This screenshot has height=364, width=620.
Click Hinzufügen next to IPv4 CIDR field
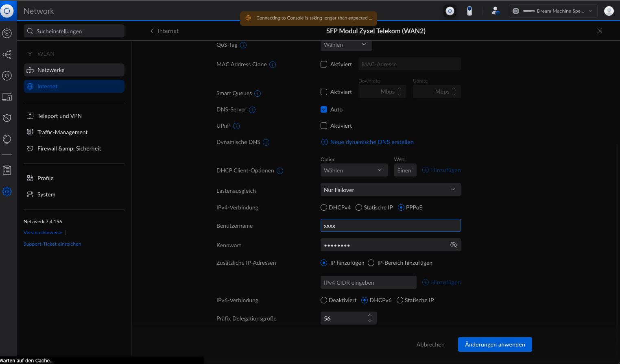coord(441,282)
